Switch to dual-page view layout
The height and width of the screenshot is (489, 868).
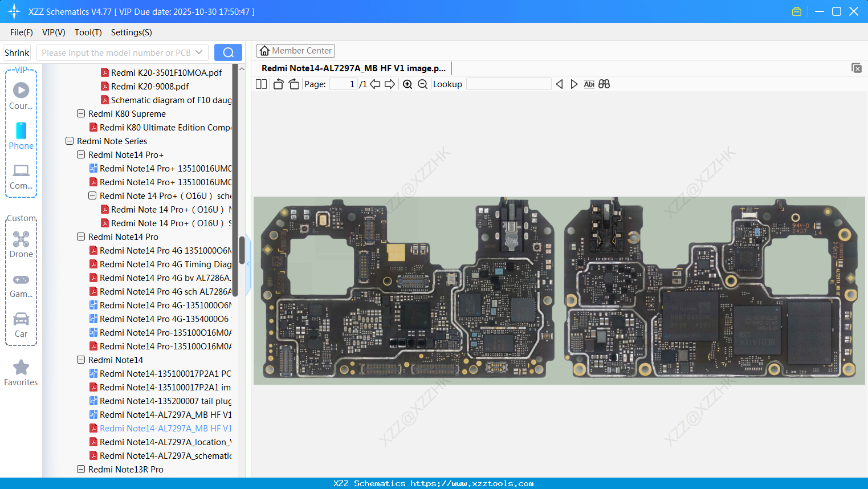click(x=261, y=84)
